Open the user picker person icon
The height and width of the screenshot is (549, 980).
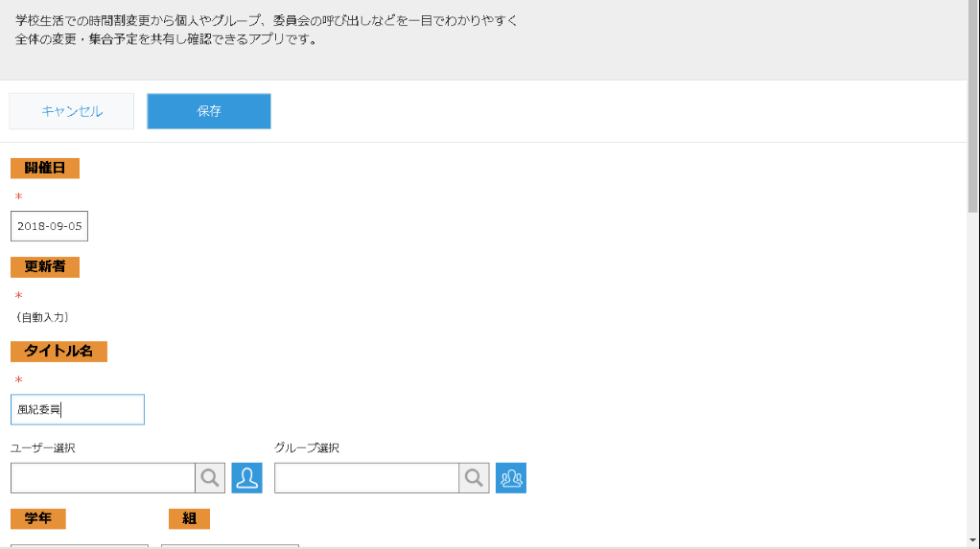pos(246,478)
